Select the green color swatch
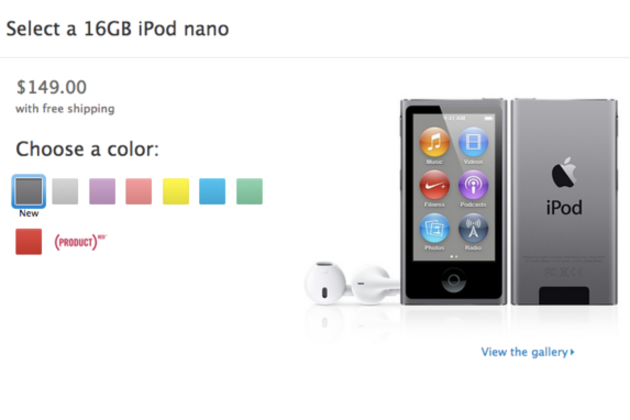Viewport: 630px width, 420px height. (x=249, y=191)
